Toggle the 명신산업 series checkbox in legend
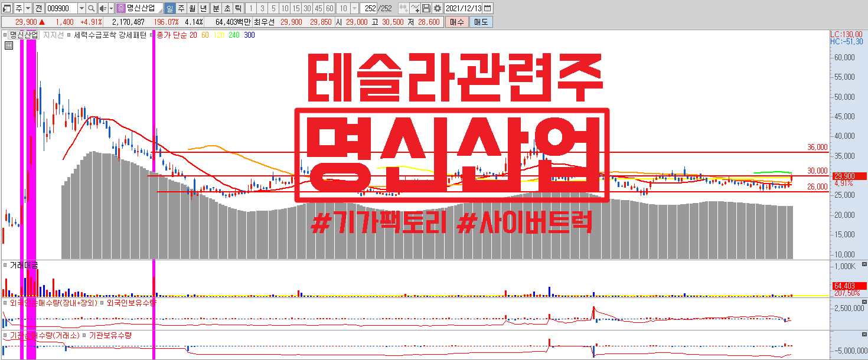 (x=5, y=35)
